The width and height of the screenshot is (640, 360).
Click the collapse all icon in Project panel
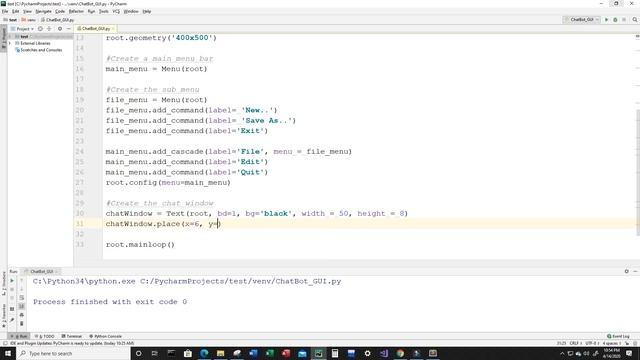tap(49, 29)
